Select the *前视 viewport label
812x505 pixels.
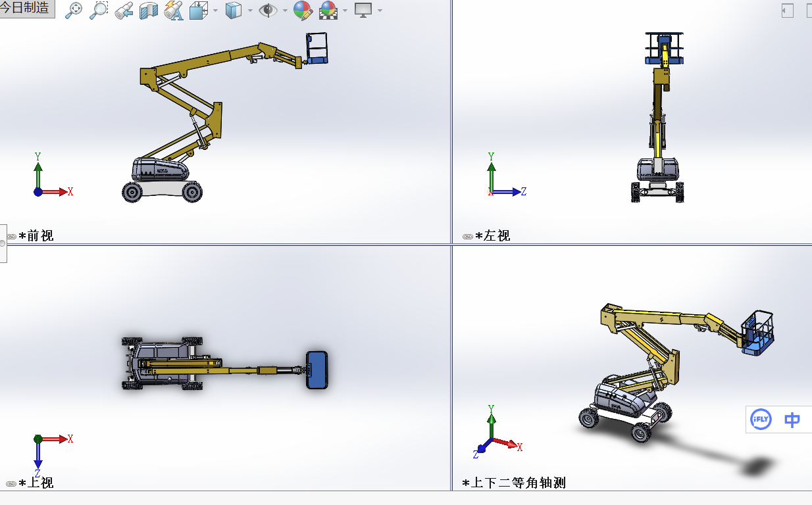(x=36, y=235)
